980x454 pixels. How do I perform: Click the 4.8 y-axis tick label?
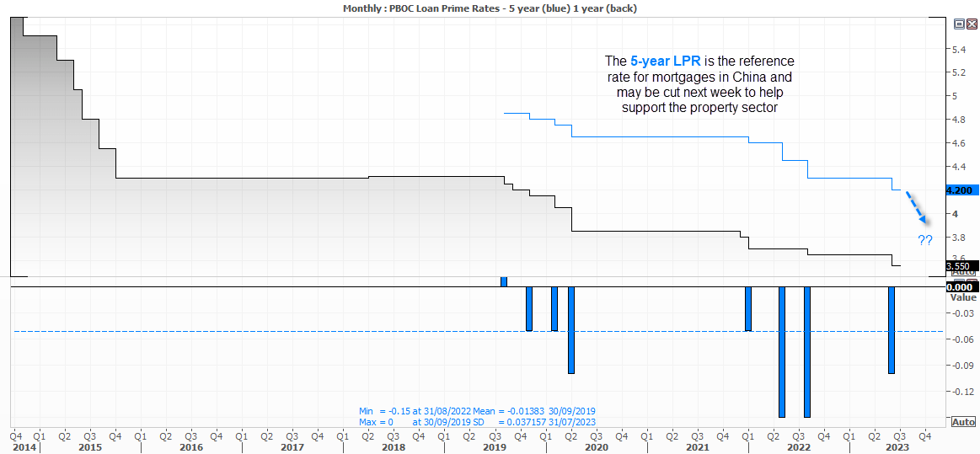click(x=958, y=120)
